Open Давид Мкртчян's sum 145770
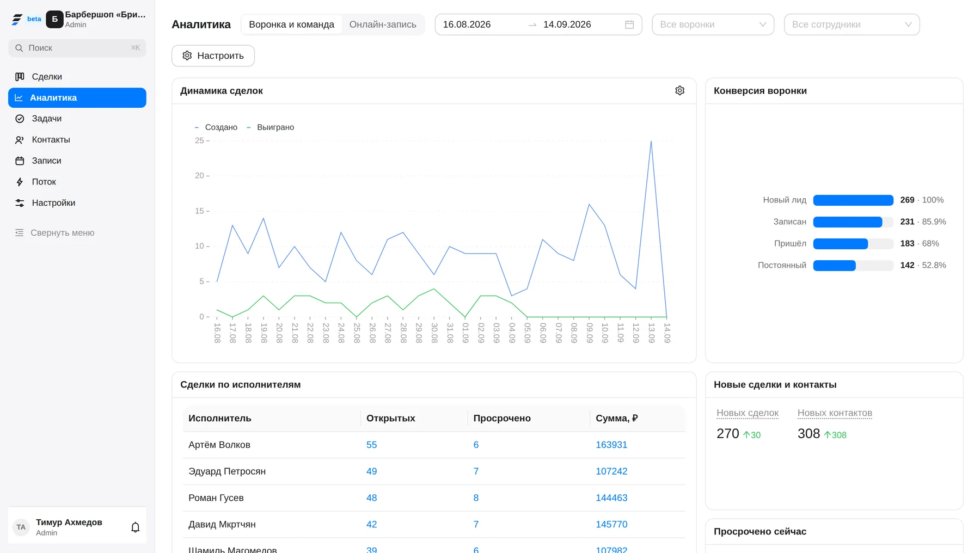Viewport: 980px width, 553px height. pyautogui.click(x=611, y=525)
